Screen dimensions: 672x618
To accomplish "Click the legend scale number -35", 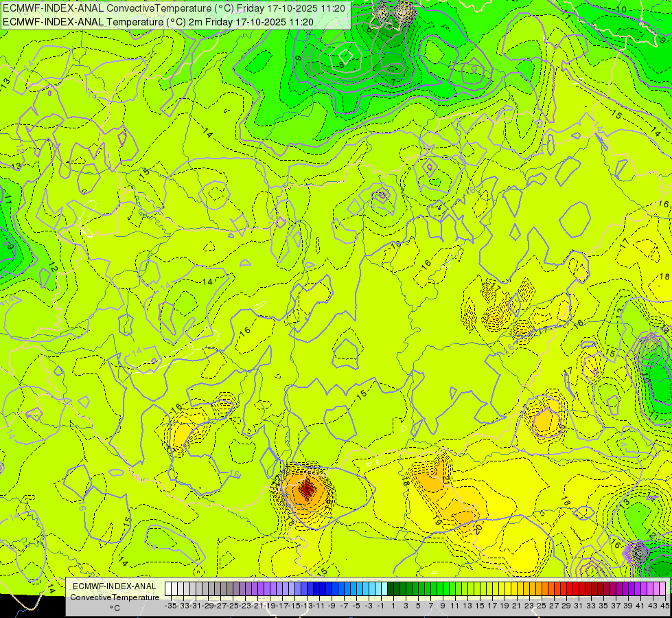I will 171,606.
